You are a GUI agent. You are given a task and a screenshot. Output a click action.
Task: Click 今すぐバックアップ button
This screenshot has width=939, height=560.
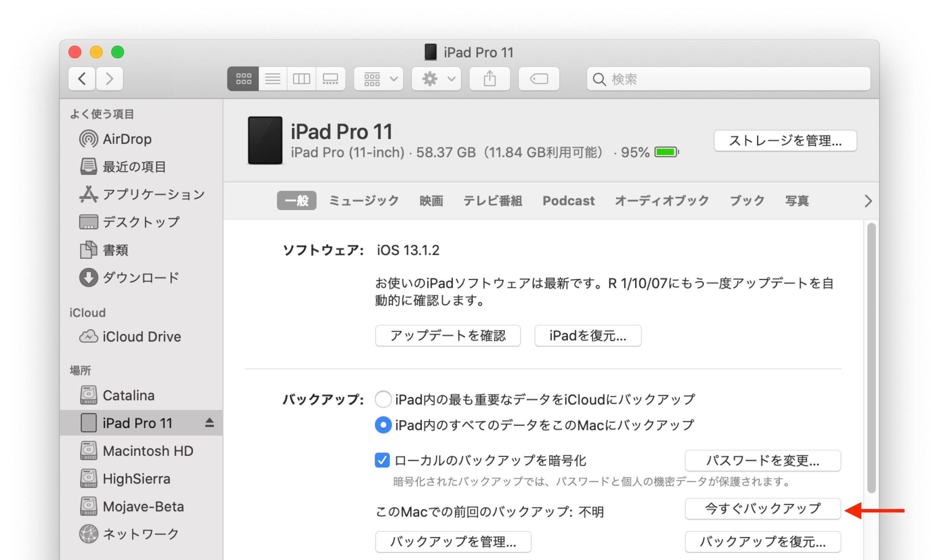tap(763, 509)
